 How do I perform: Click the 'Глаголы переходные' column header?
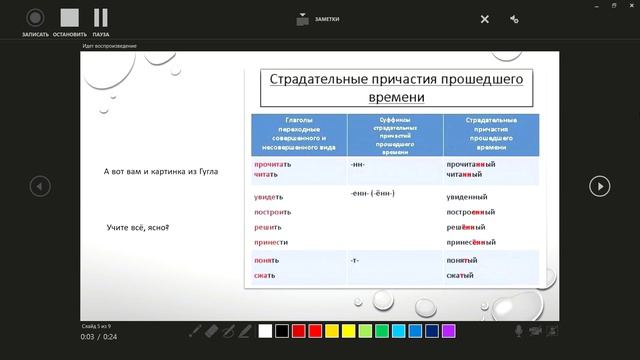click(299, 134)
